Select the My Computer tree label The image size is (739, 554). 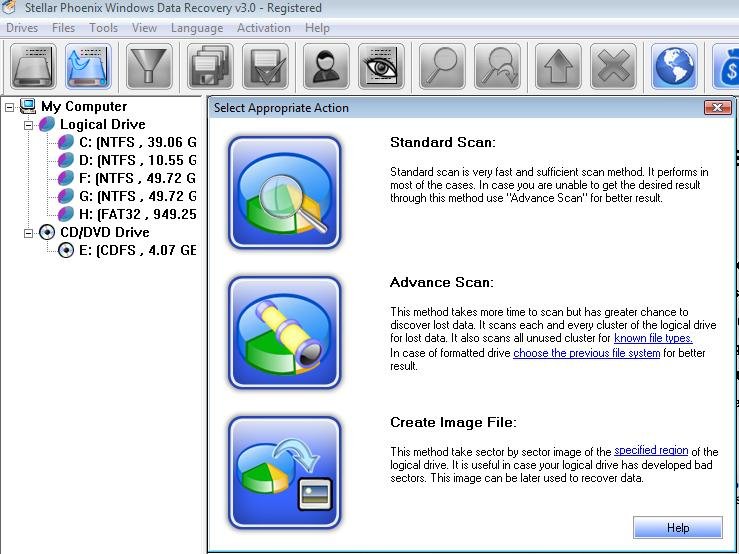[84, 107]
